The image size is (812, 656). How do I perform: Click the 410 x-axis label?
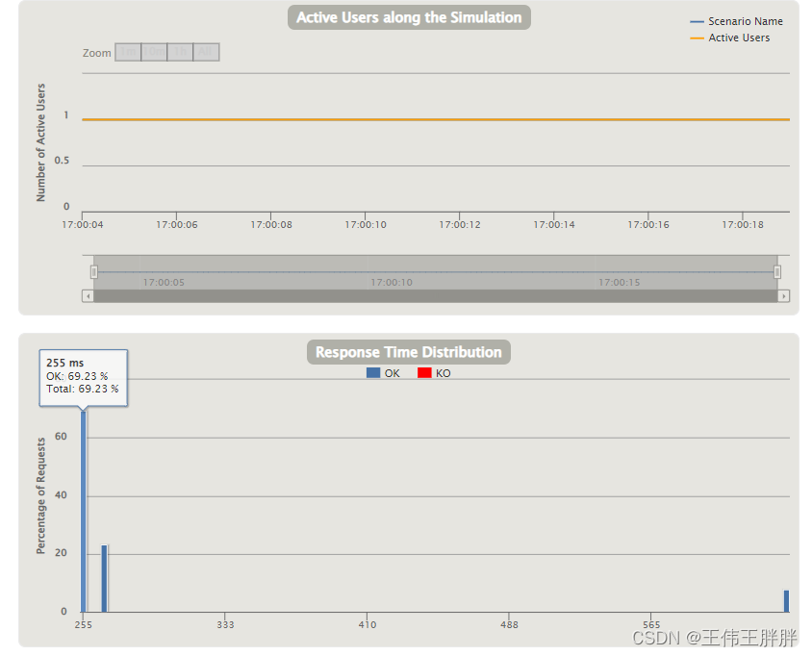click(368, 624)
